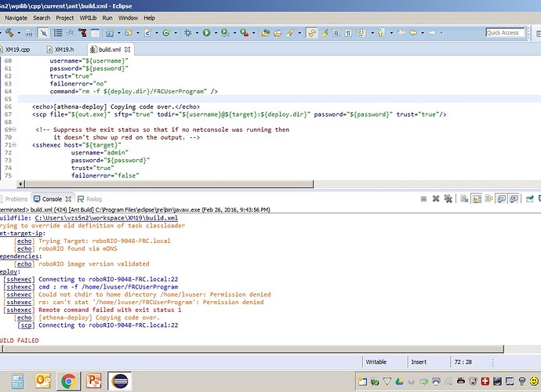Open the build.xml buildfile link in console
This screenshot has height=392, width=541.
coord(107,218)
